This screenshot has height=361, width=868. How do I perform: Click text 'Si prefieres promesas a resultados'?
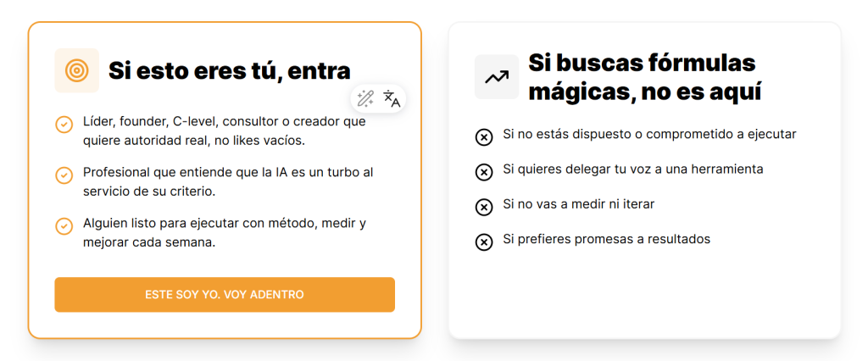[x=606, y=239]
